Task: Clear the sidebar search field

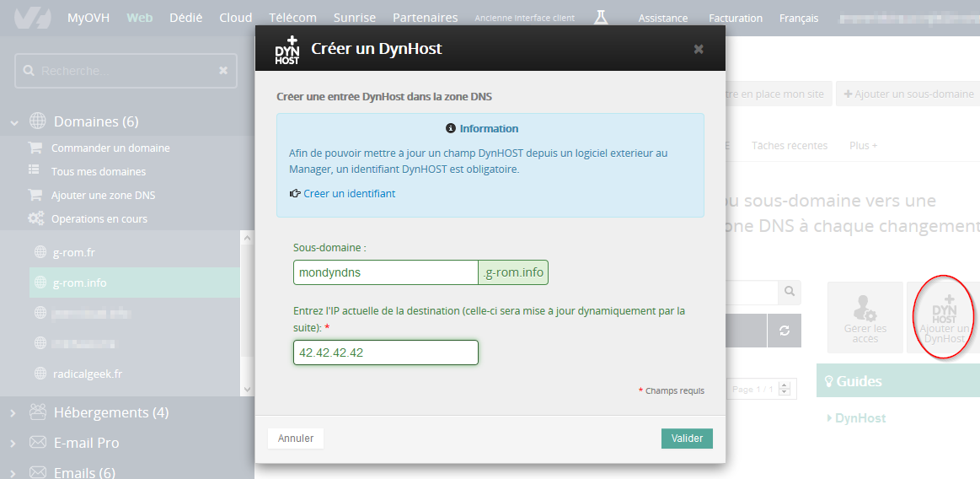Action: (223, 71)
